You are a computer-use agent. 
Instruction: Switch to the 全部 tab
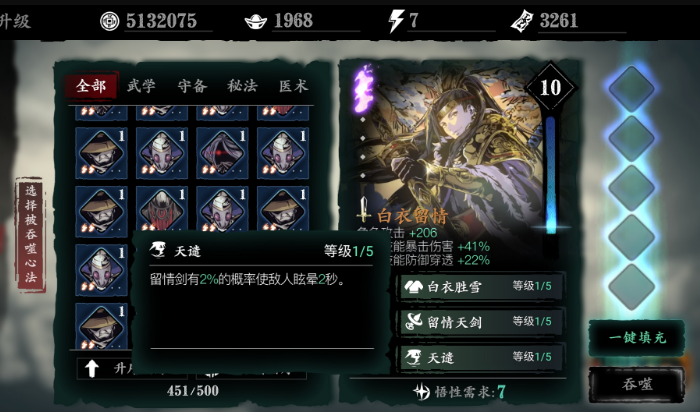click(x=91, y=85)
